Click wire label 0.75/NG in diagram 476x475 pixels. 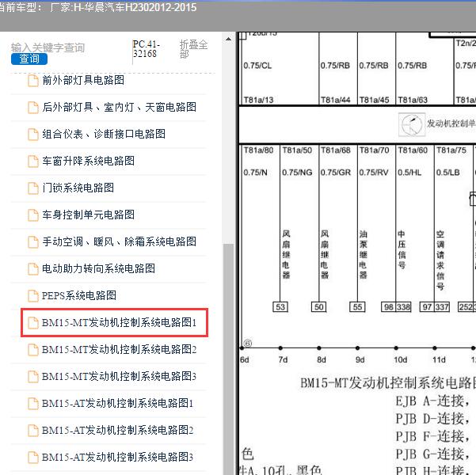tap(297, 173)
